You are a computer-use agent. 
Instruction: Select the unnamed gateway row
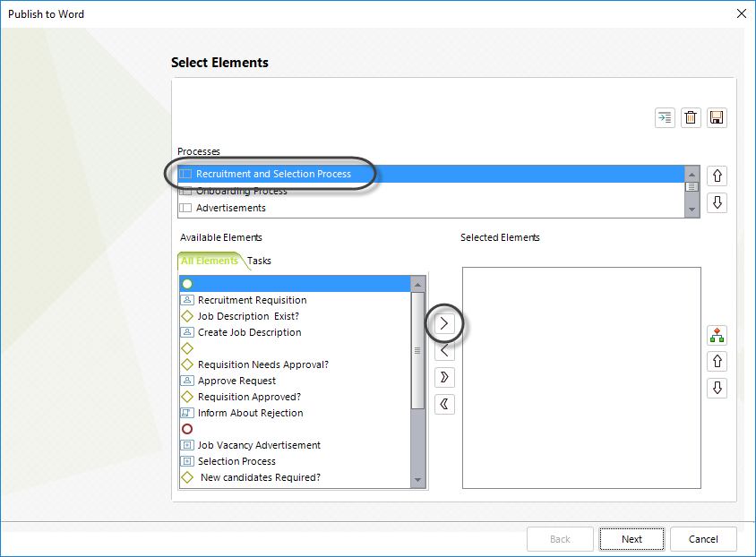point(295,348)
